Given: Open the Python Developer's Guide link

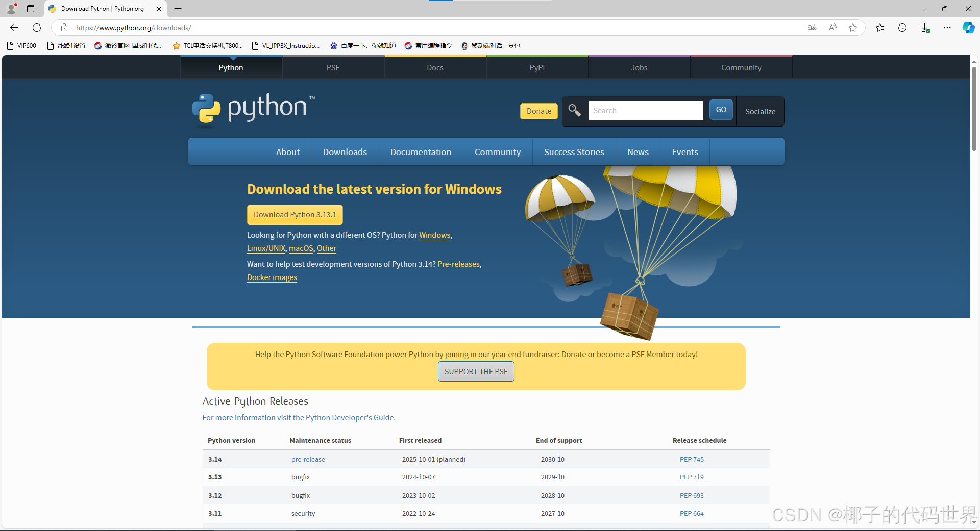Looking at the screenshot, I should coord(298,418).
